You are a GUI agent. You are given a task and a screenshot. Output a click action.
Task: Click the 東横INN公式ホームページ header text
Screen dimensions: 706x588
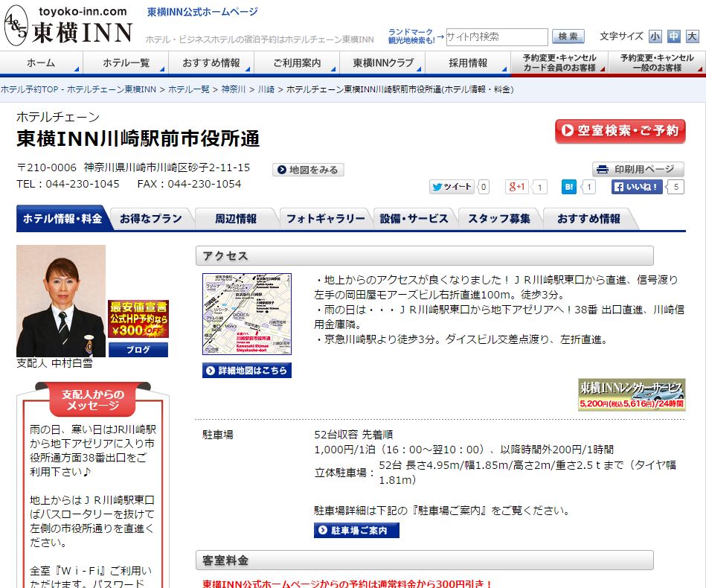coord(202,12)
